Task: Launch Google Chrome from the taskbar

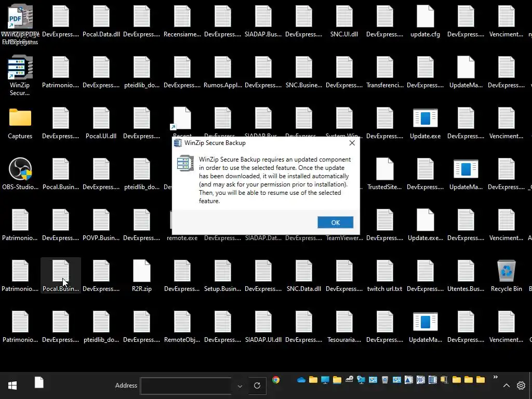Action: 276,380
